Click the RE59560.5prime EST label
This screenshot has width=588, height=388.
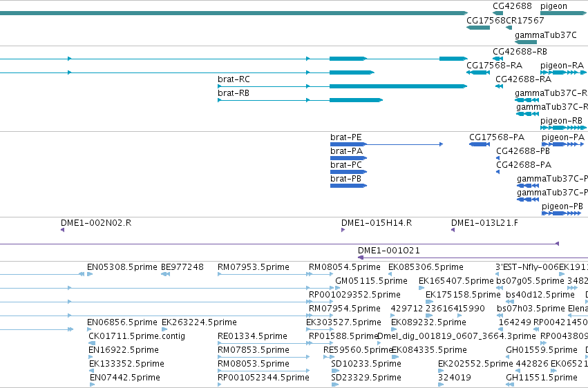[358, 351]
